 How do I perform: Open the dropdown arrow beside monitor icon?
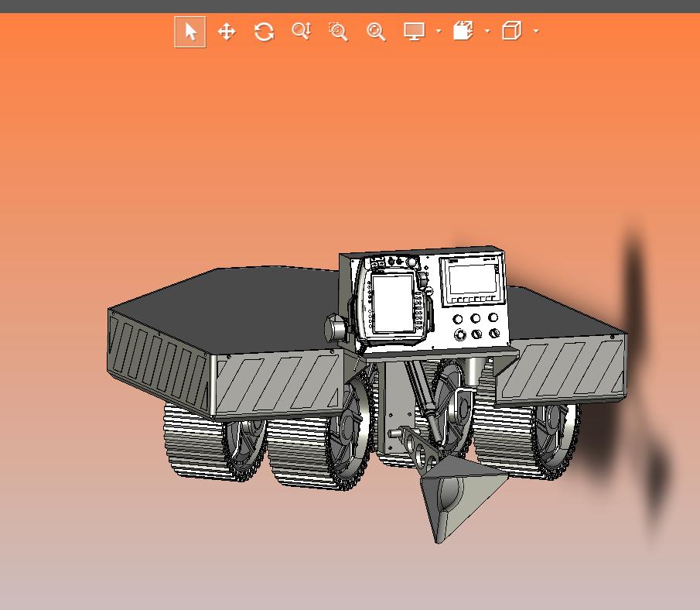tap(439, 31)
